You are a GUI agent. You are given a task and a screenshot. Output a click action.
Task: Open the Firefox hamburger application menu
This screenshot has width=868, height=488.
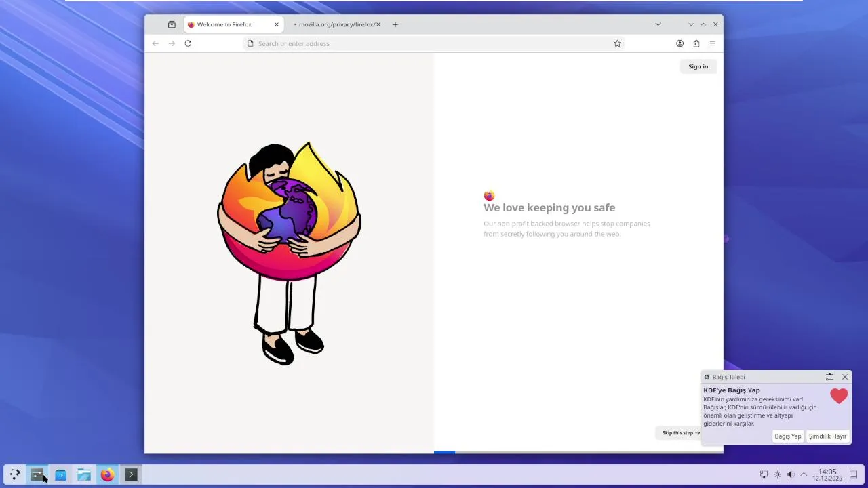[712, 43]
